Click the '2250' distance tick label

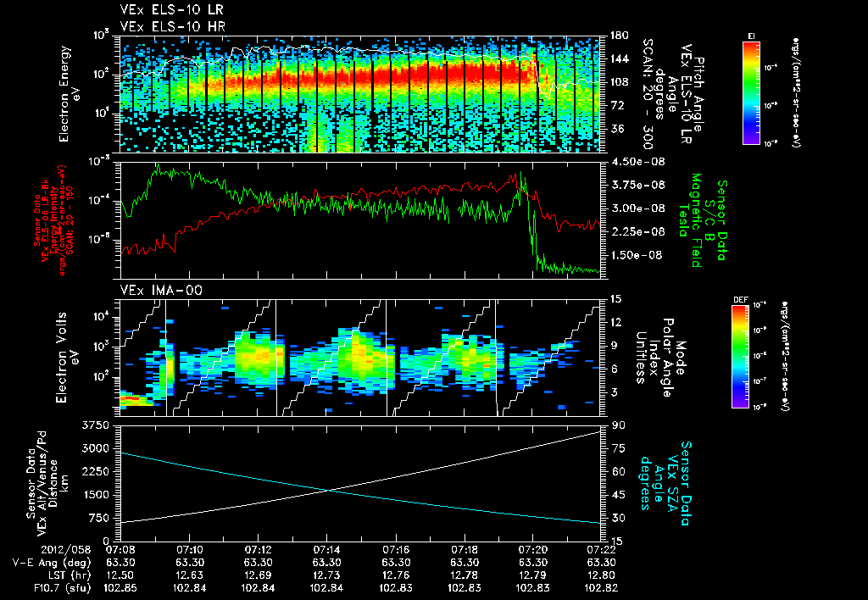click(97, 471)
